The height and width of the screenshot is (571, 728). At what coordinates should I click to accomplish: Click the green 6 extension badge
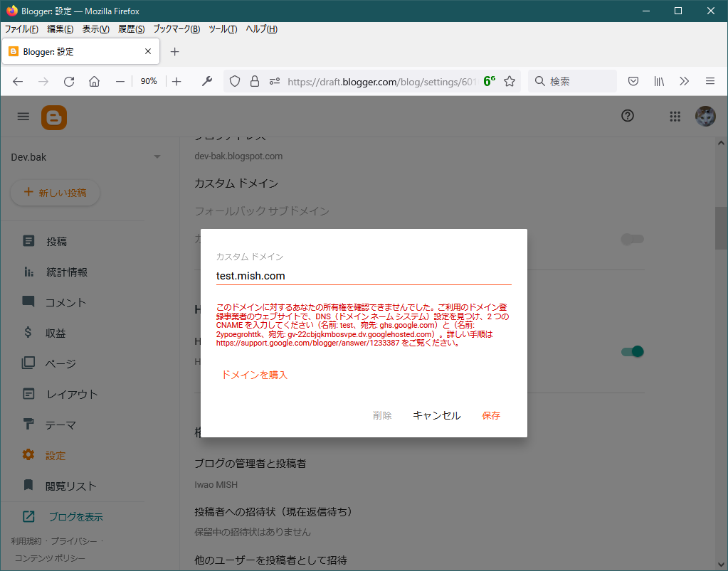pos(490,81)
